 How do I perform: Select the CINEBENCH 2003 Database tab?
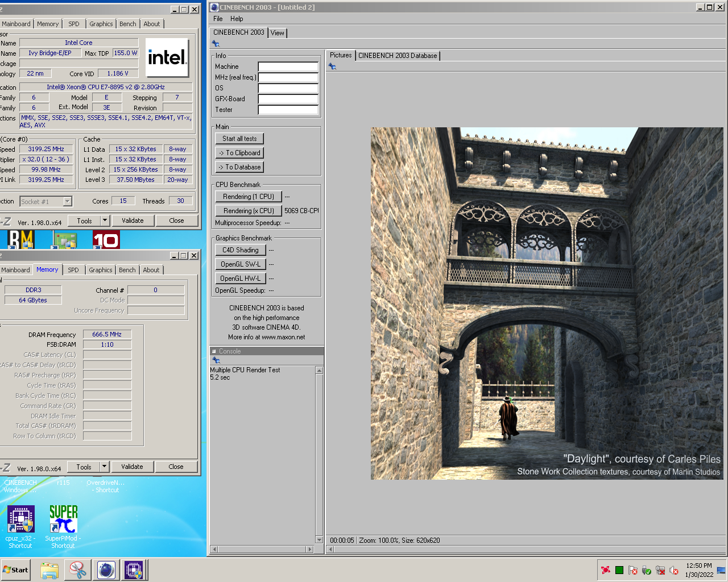coord(398,56)
